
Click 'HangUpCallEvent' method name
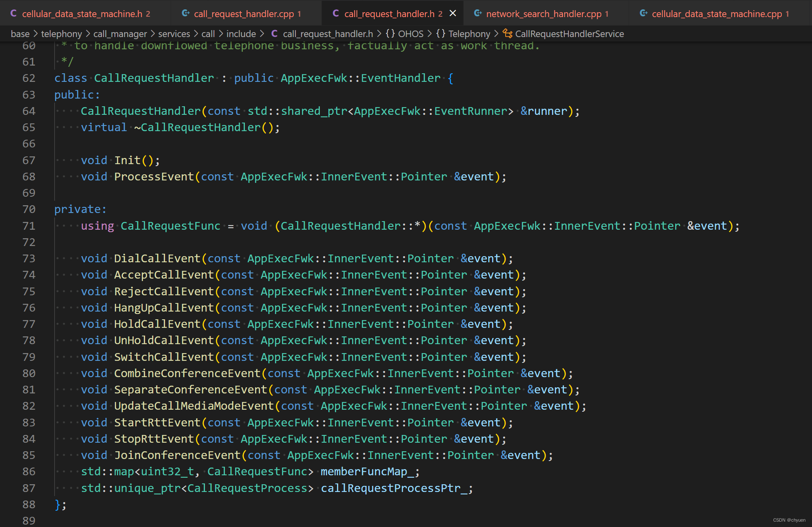click(164, 308)
